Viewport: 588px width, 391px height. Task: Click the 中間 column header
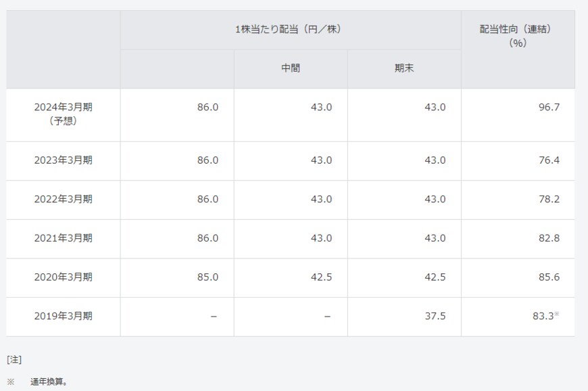(291, 69)
